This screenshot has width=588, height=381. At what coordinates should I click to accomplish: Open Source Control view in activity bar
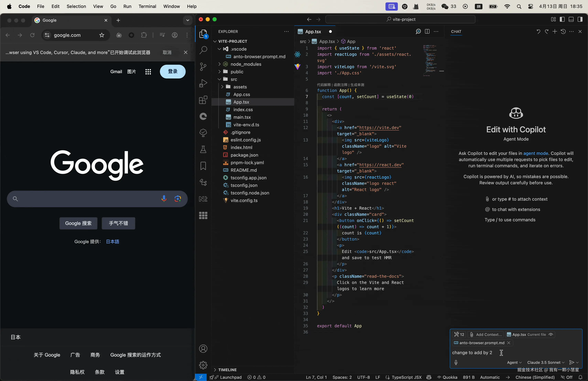click(203, 67)
